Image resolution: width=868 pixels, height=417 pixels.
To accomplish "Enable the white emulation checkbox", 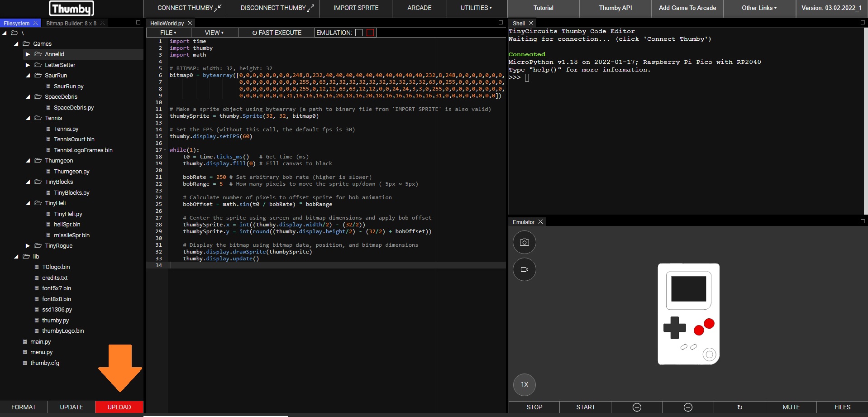I will (359, 33).
